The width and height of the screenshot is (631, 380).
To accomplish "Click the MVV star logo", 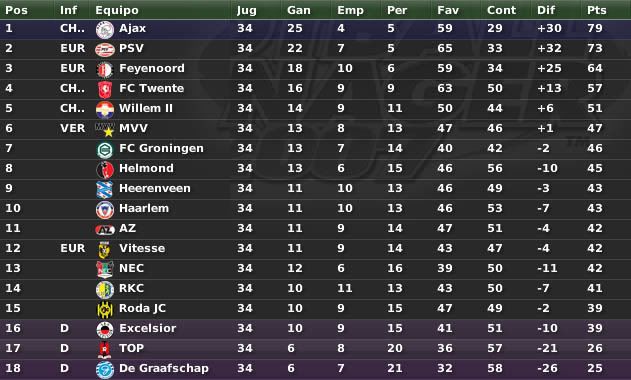I will pyautogui.click(x=105, y=129).
